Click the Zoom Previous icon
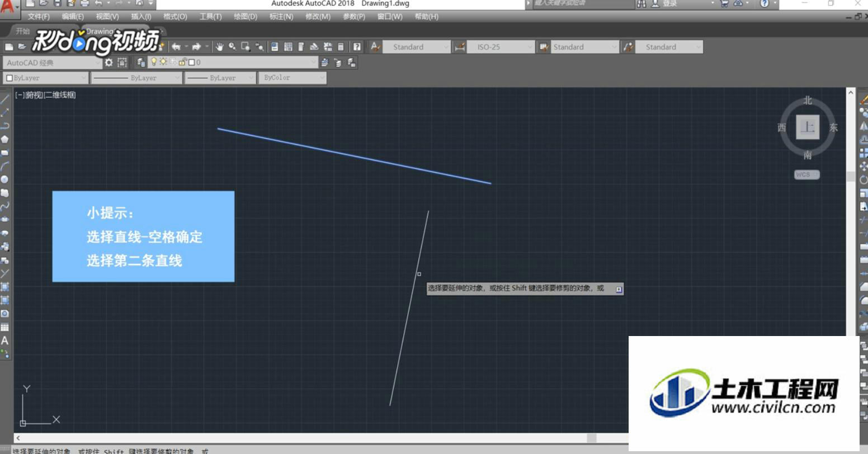 pos(259,47)
